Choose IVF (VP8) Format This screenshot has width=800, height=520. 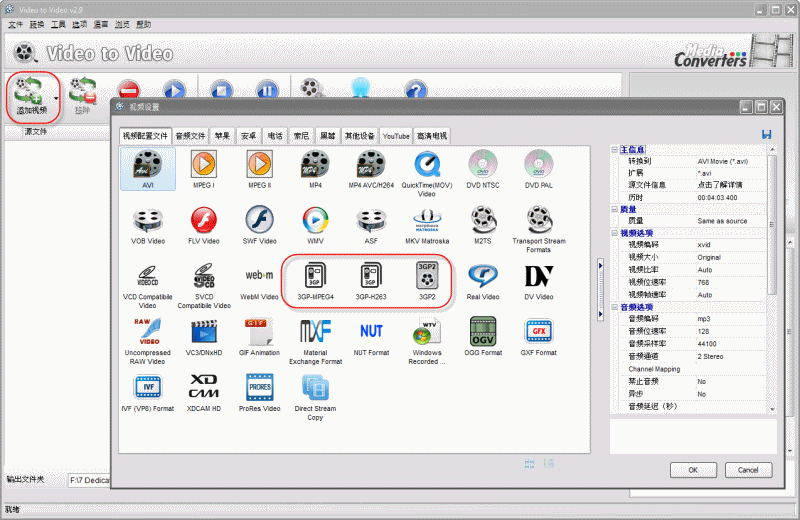pos(148,393)
